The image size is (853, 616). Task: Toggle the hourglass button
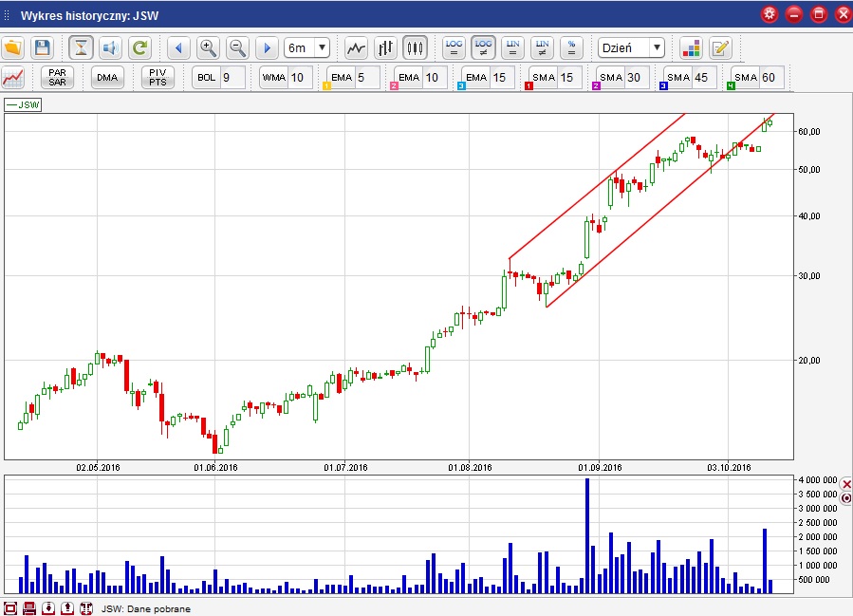[x=82, y=47]
